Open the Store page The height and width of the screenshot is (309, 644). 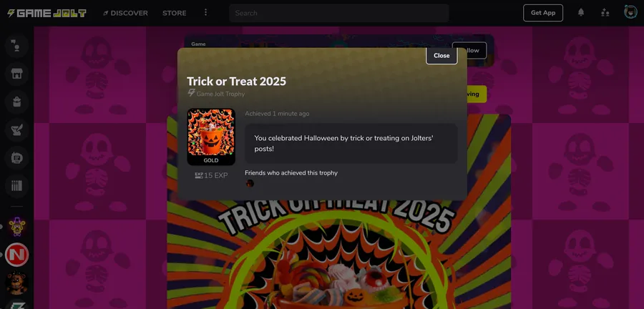pos(174,13)
